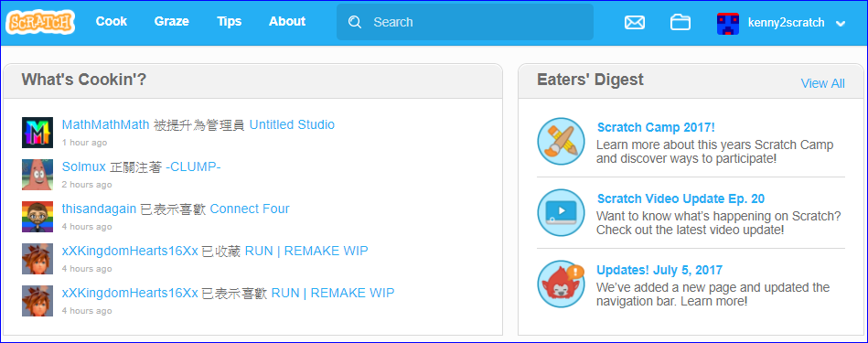
Task: Open the Solmux profile link
Action: pos(84,166)
